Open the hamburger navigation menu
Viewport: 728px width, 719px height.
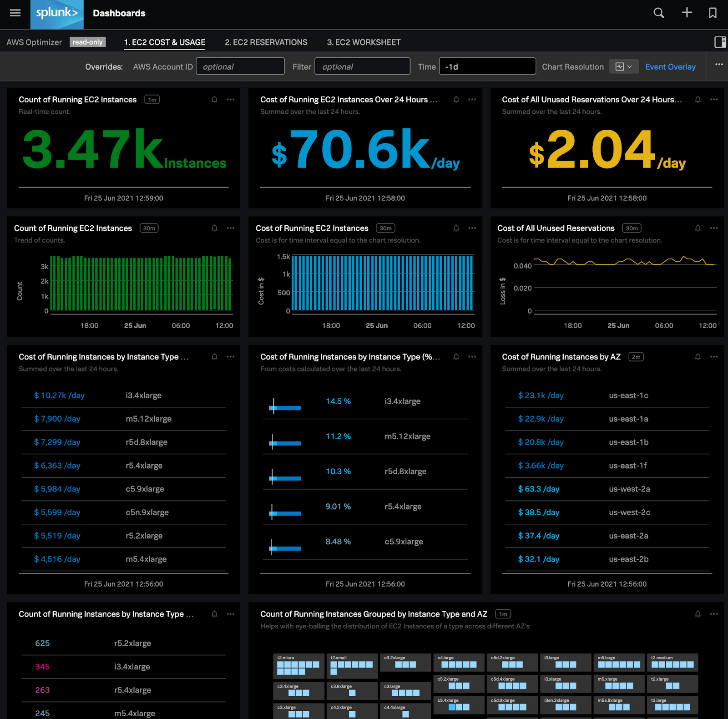pos(15,13)
